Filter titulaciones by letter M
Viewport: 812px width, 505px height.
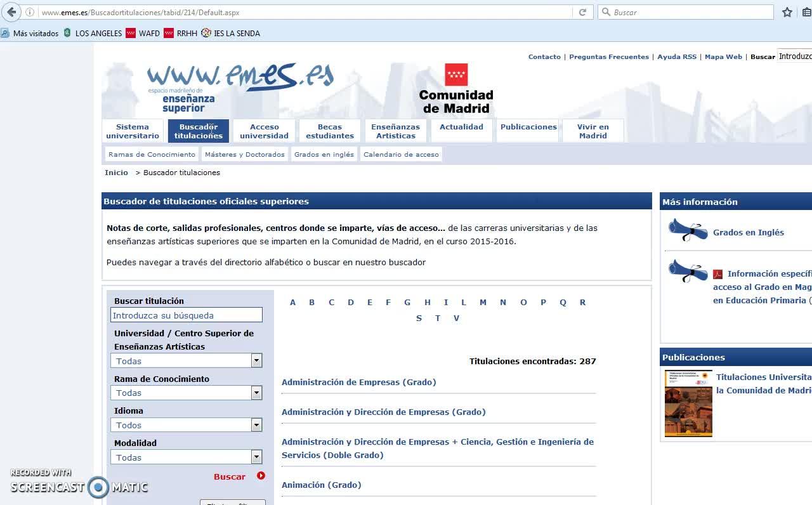tap(483, 302)
